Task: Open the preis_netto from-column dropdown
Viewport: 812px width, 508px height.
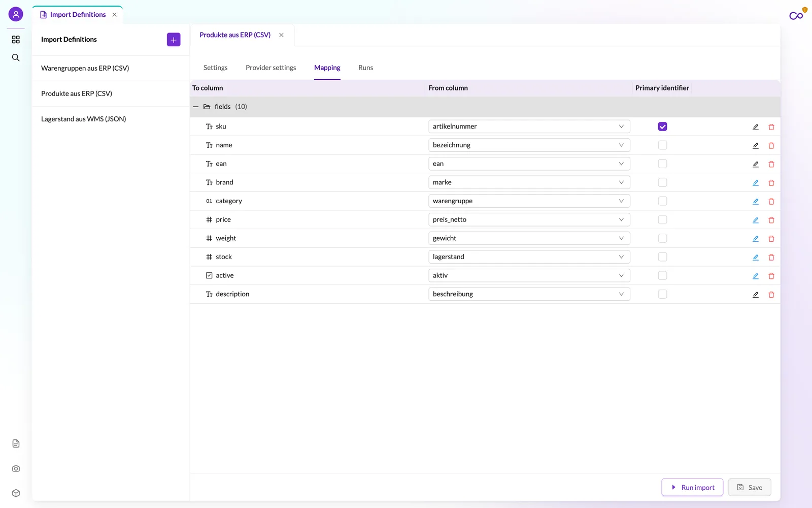Action: [x=529, y=219]
